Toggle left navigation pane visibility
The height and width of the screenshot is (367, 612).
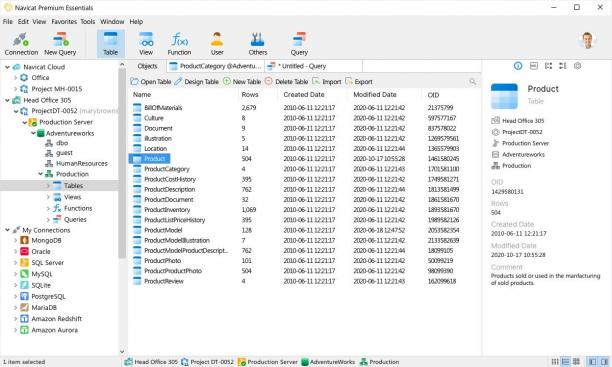[592, 362]
